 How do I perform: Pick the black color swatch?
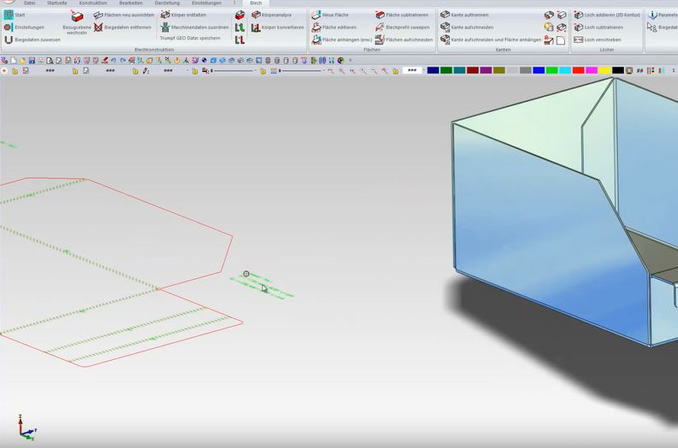[618, 70]
